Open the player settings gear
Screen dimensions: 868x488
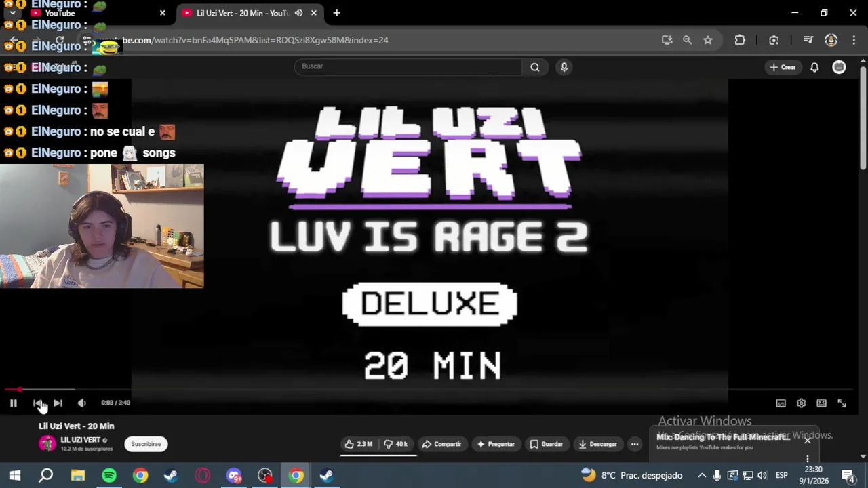click(801, 403)
